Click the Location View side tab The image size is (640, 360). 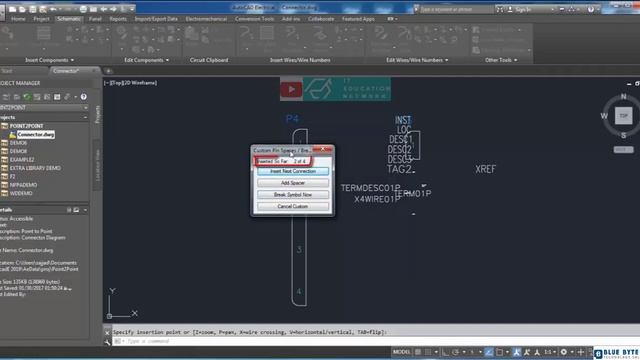[97, 165]
